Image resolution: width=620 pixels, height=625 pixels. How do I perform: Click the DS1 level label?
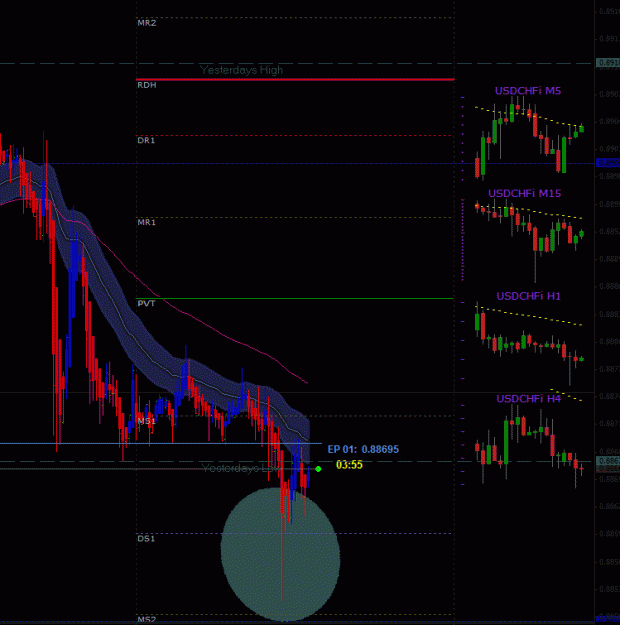click(x=146, y=539)
